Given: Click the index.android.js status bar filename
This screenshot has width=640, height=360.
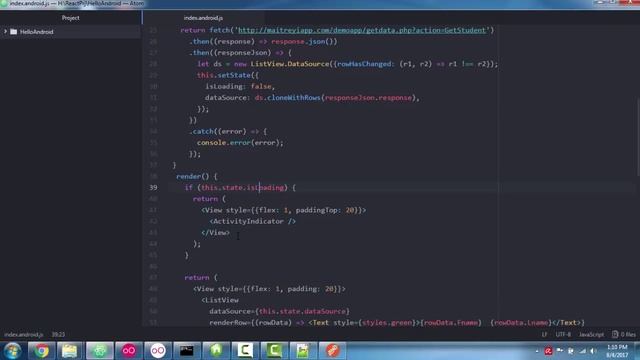Looking at the screenshot, I should click(x=23, y=334).
